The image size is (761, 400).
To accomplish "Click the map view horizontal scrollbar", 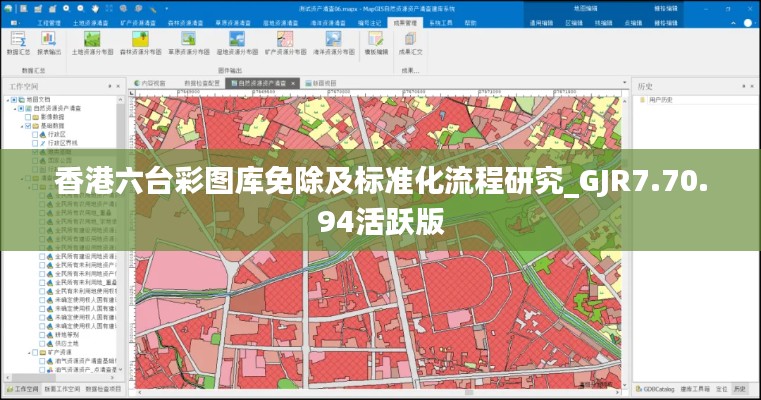I will (x=379, y=392).
